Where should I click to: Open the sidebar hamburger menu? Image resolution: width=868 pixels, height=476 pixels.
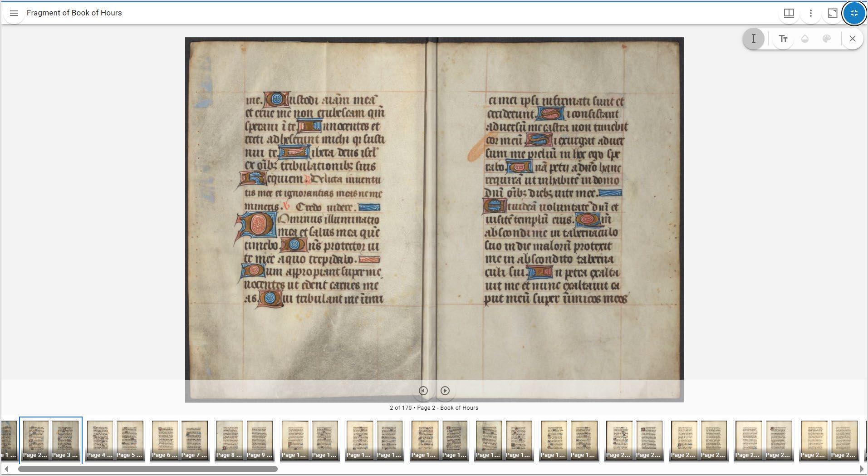14,13
